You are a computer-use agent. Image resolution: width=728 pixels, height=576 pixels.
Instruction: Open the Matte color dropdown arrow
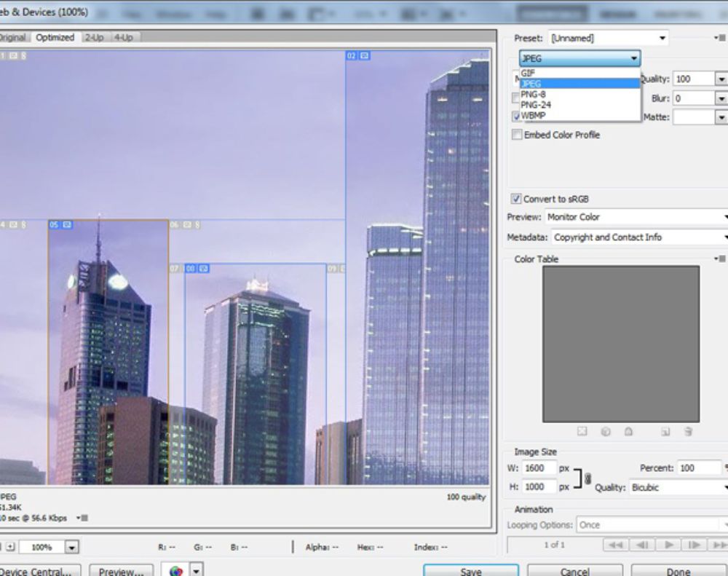coord(721,117)
